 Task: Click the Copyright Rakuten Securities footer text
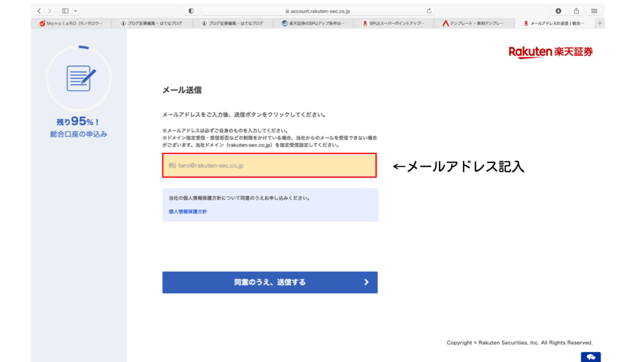pyautogui.click(x=519, y=343)
